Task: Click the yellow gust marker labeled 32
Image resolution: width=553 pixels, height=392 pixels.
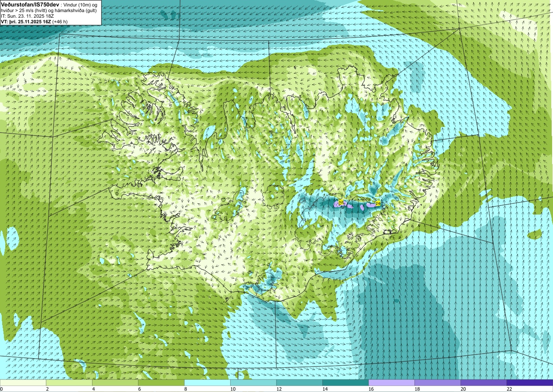Action: [340, 202]
